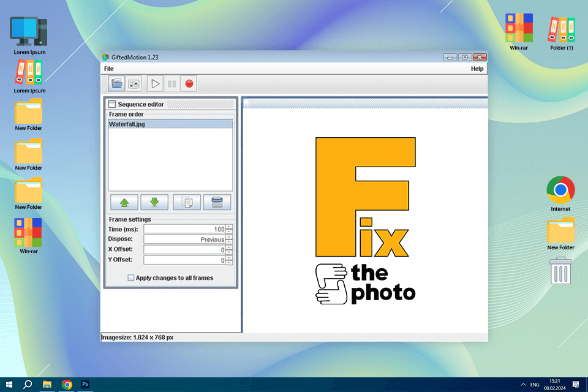Screen dimensions: 588x392
Task: Toggle the settings panel toolbar icon
Action: coord(134,83)
